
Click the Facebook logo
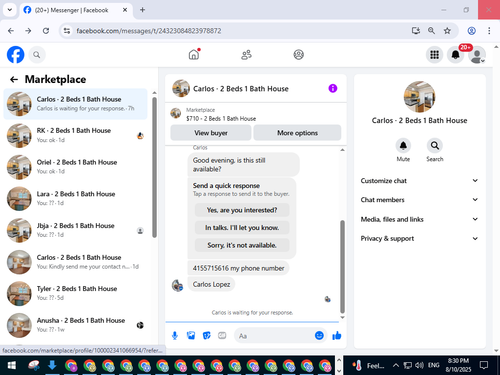point(16,55)
